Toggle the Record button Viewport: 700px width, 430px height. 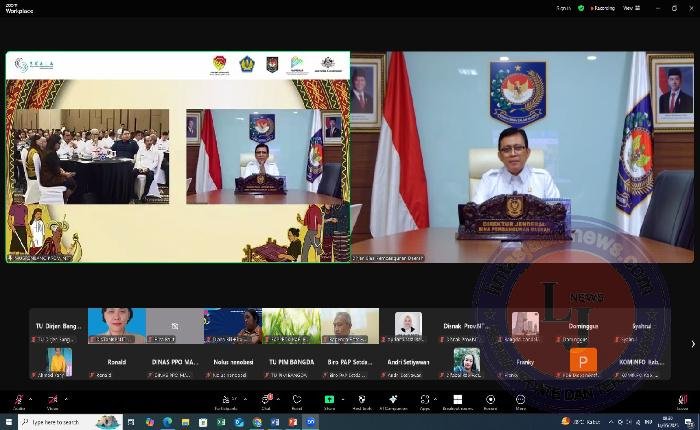(490, 400)
